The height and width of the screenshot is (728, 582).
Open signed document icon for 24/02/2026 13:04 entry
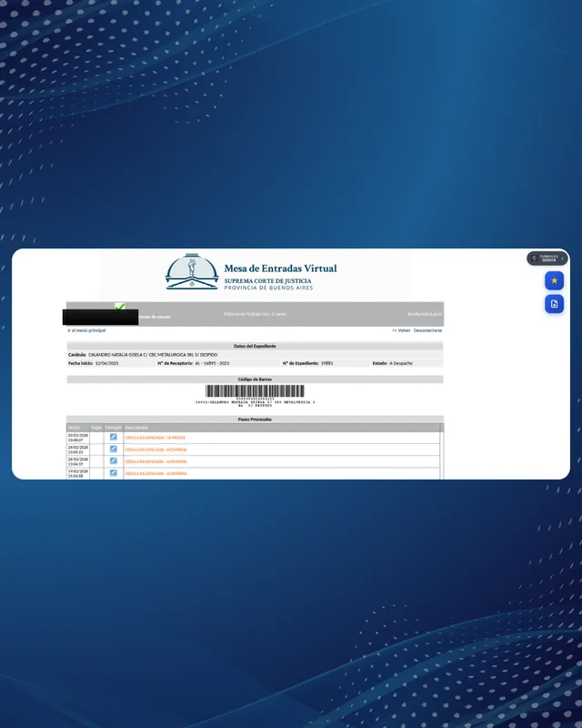[x=114, y=460]
